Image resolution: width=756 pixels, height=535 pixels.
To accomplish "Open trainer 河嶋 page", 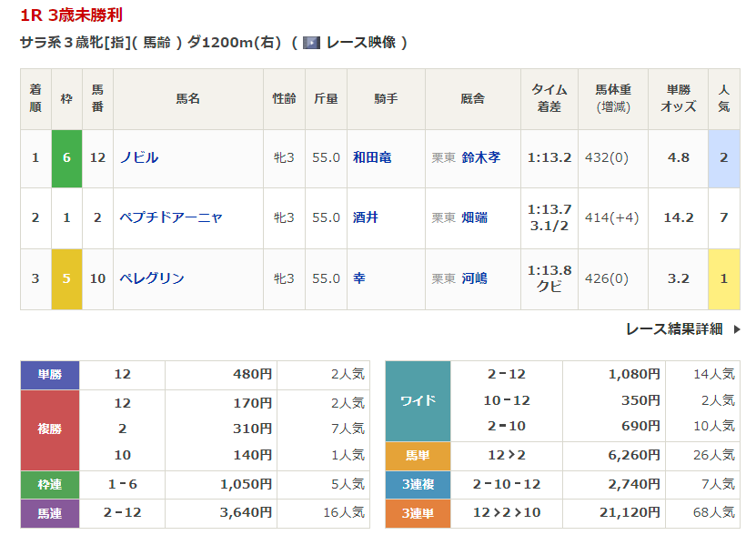I will tap(474, 278).
